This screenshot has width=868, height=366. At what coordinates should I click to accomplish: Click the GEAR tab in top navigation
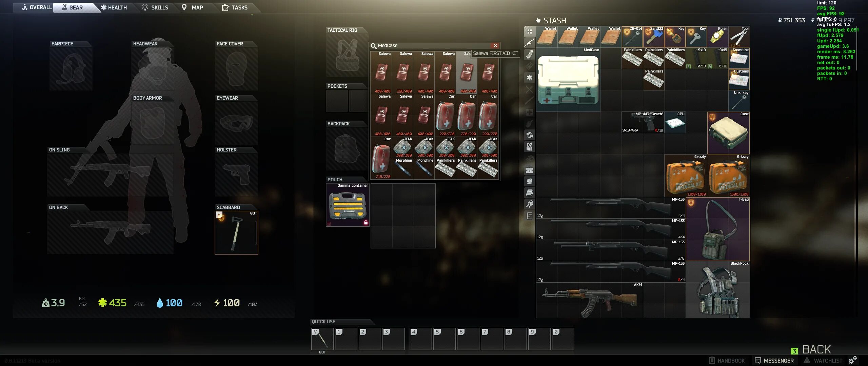point(75,7)
